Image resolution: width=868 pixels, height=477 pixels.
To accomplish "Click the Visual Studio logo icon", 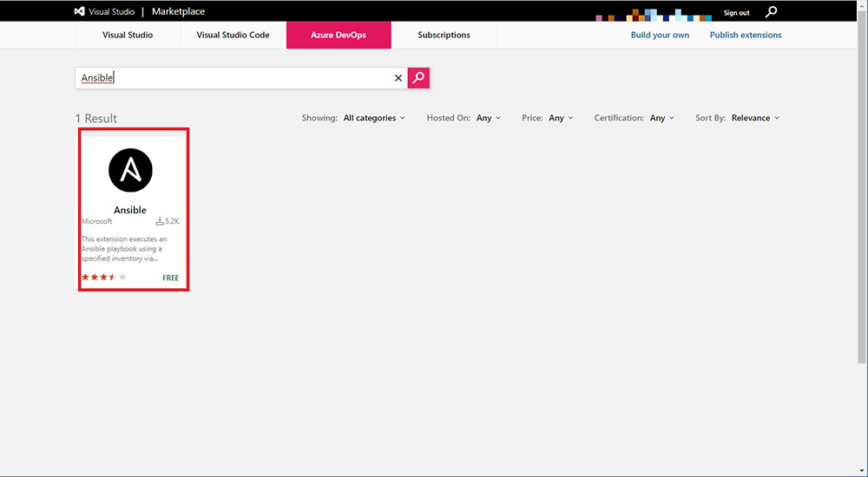I will pyautogui.click(x=80, y=11).
